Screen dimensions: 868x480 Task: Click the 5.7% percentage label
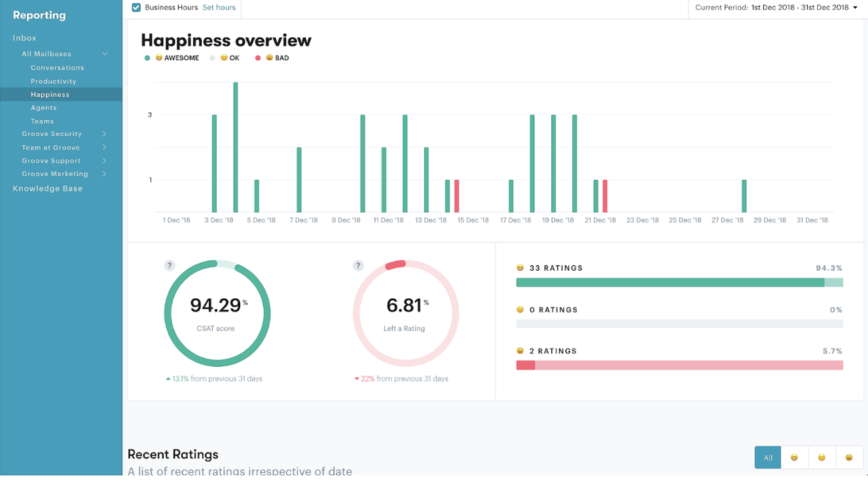coord(833,351)
